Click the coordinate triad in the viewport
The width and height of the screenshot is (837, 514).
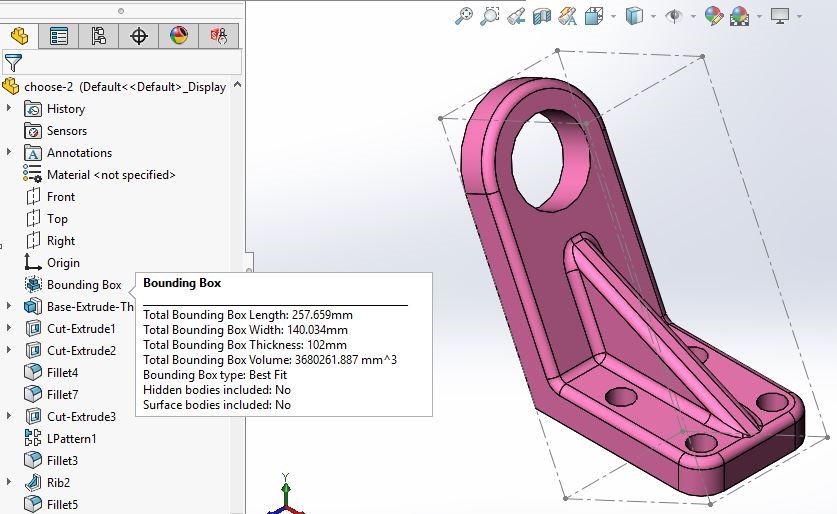[286, 494]
